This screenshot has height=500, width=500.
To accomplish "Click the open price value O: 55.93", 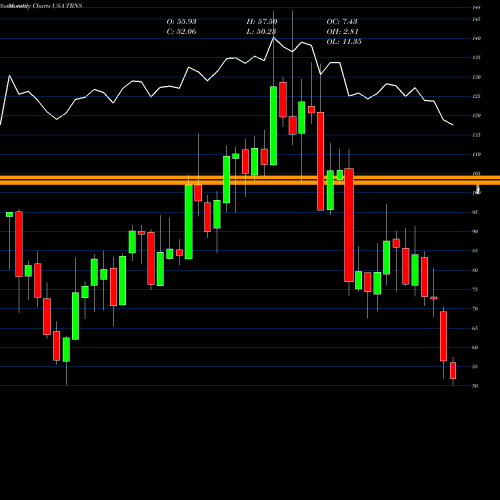I will coord(181,22).
